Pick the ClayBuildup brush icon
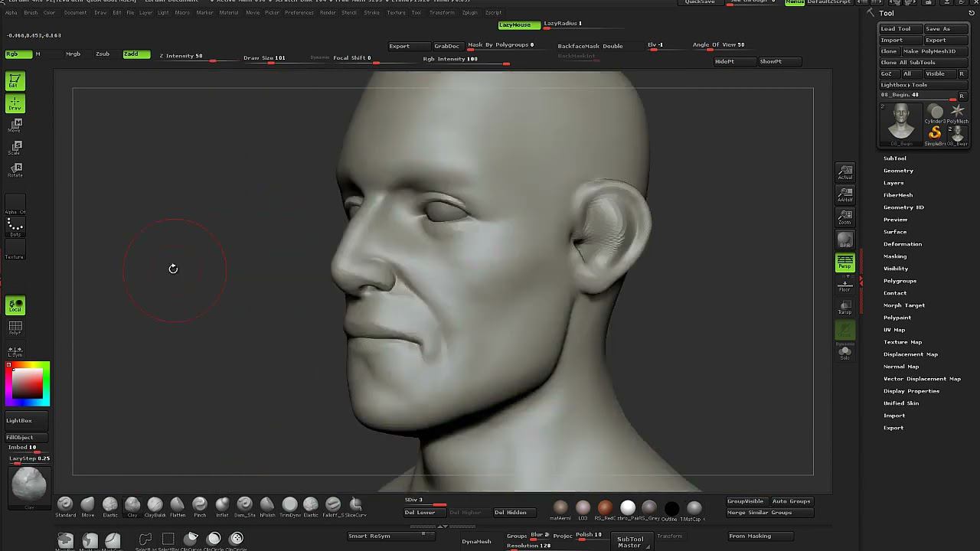Image resolution: width=980 pixels, height=551 pixels. pos(155,504)
